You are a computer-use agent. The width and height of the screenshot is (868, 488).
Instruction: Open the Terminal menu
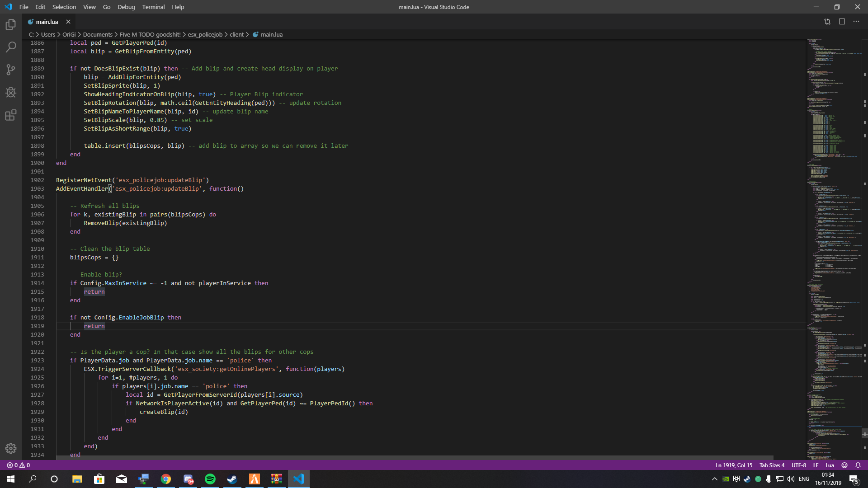[153, 7]
